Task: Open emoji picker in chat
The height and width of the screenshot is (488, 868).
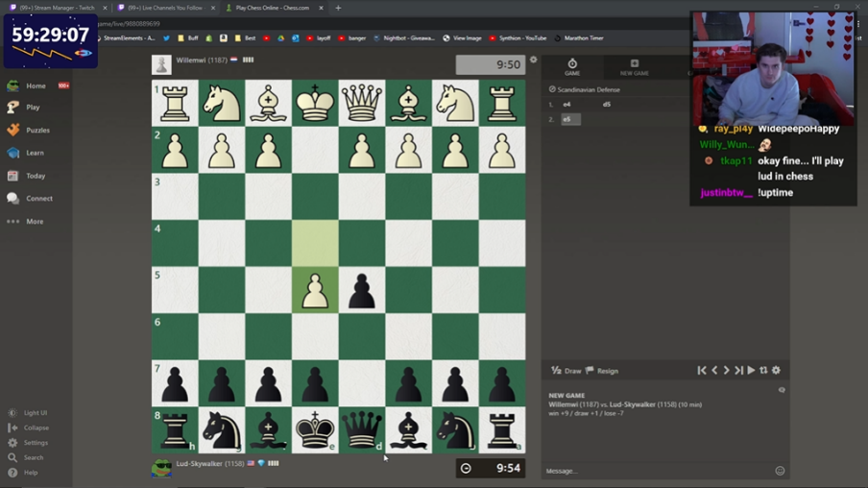Action: pyautogui.click(x=780, y=471)
